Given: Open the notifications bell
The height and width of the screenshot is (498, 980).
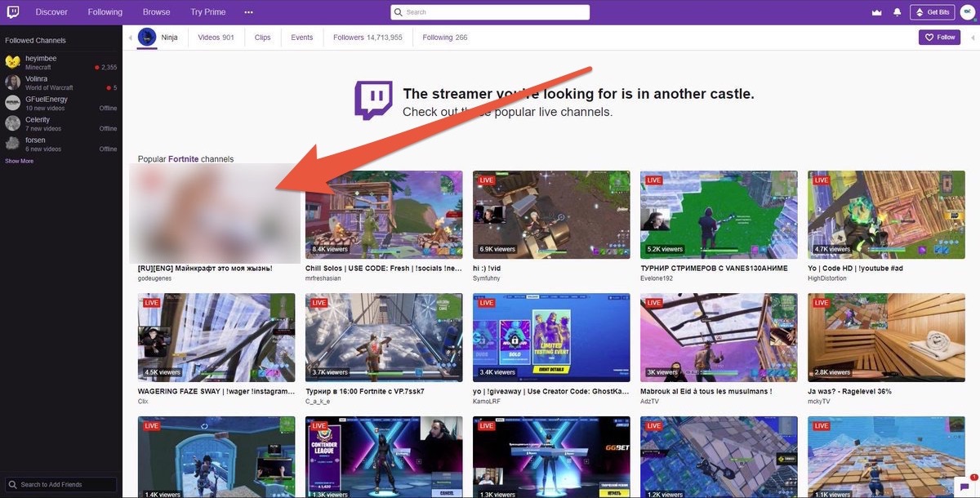Looking at the screenshot, I should click(898, 12).
